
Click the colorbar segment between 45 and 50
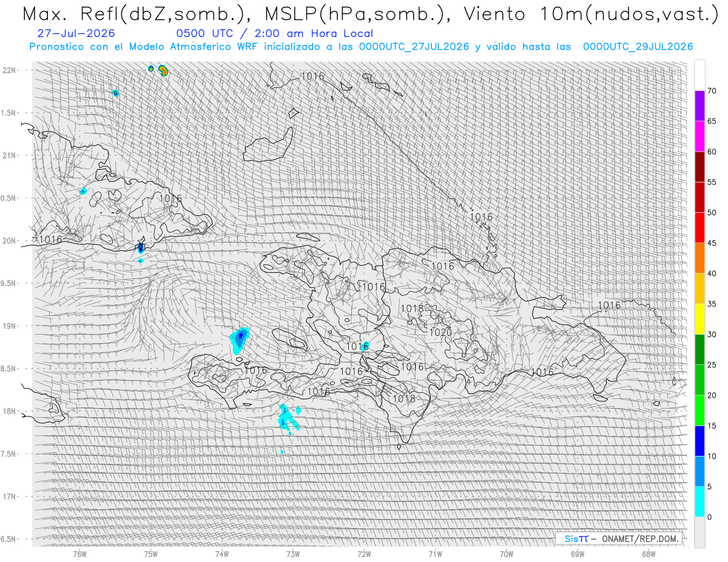point(699,228)
